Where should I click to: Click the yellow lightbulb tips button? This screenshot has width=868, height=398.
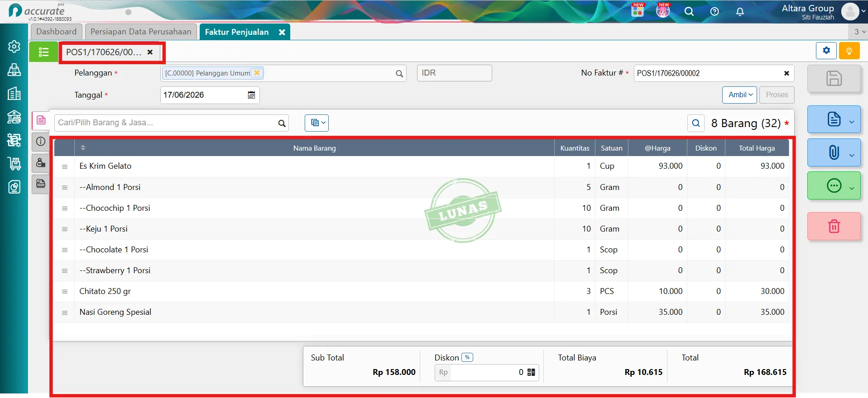click(x=849, y=51)
